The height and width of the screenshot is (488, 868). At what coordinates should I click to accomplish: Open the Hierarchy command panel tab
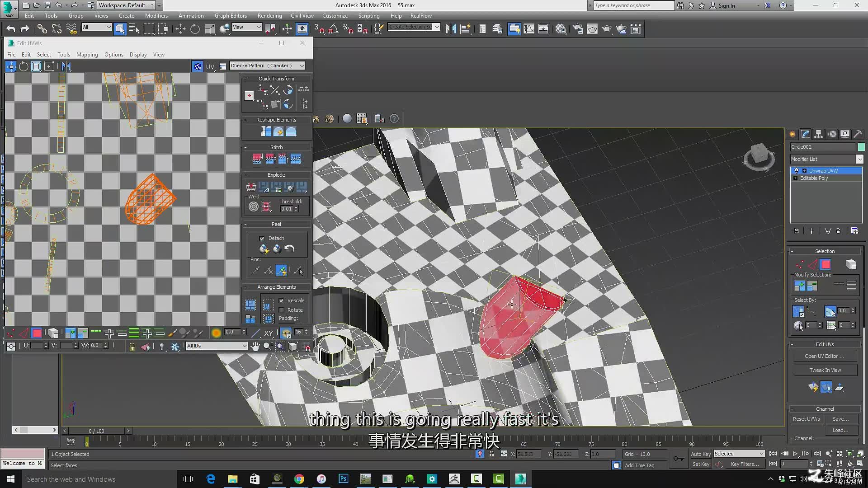818,134
